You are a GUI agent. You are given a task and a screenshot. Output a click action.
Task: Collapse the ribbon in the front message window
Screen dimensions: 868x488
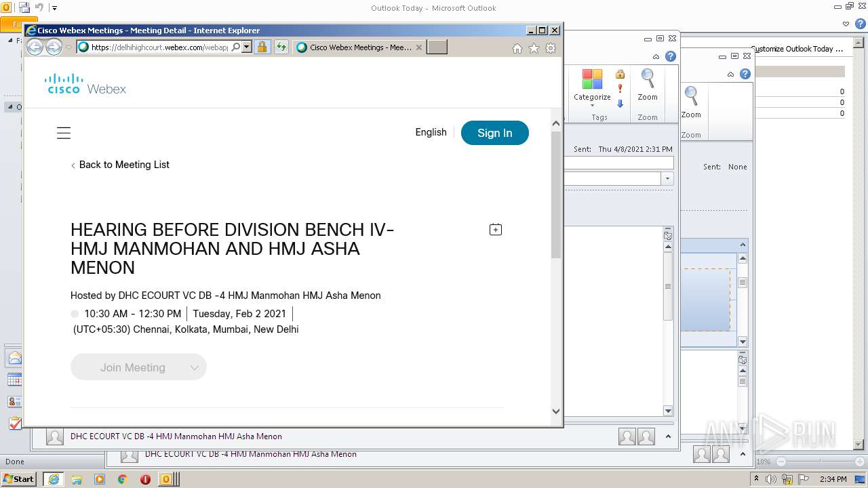(656, 57)
